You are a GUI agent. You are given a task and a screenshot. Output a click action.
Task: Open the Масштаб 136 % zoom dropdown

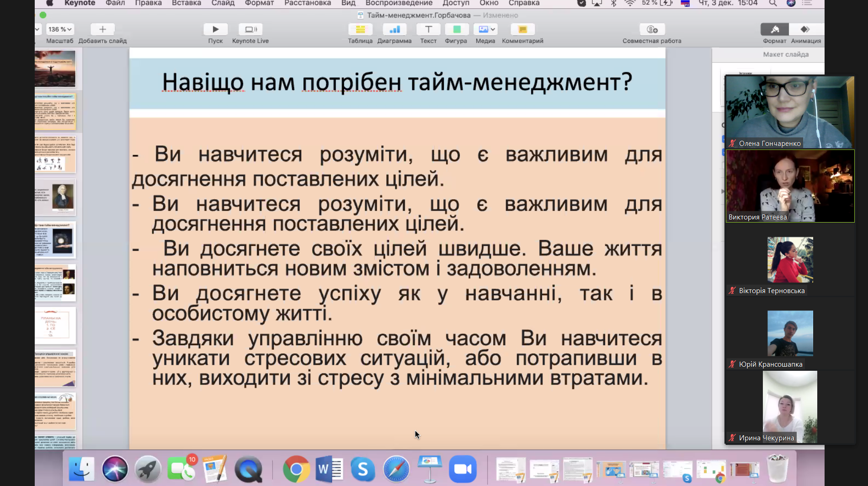coord(60,29)
